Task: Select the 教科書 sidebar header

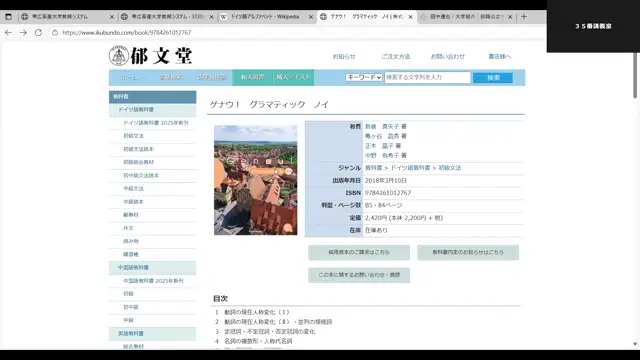Action: (x=152, y=97)
